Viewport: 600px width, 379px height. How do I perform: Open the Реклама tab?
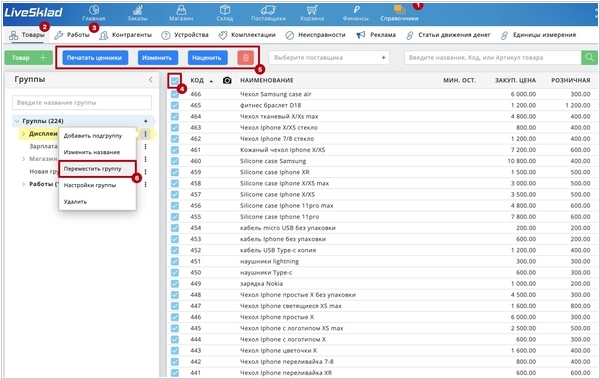point(376,35)
